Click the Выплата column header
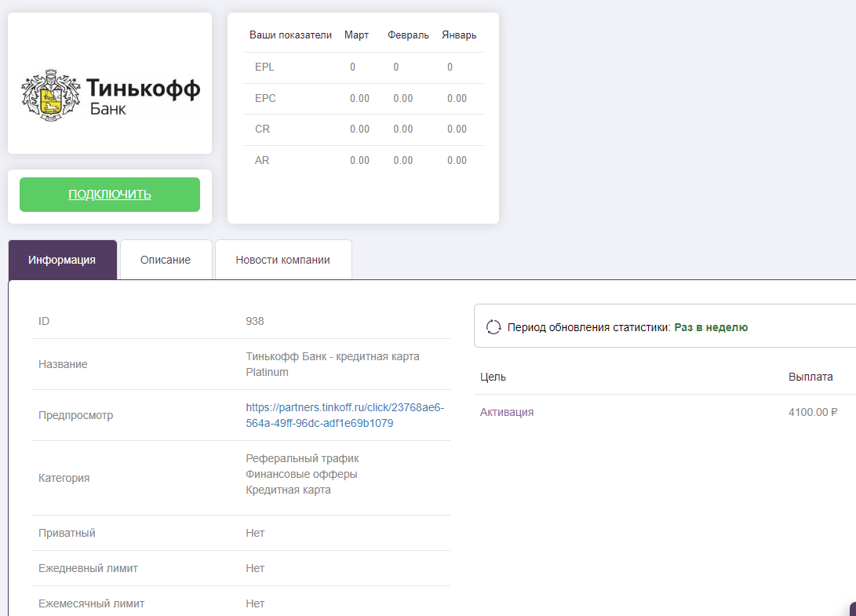The height and width of the screenshot is (616, 856). [x=810, y=377]
